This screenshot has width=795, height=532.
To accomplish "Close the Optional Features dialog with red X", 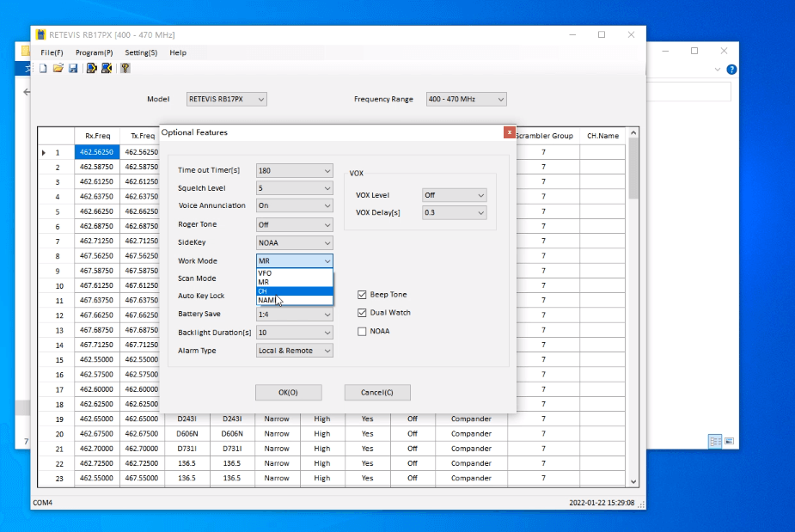I will pyautogui.click(x=509, y=132).
